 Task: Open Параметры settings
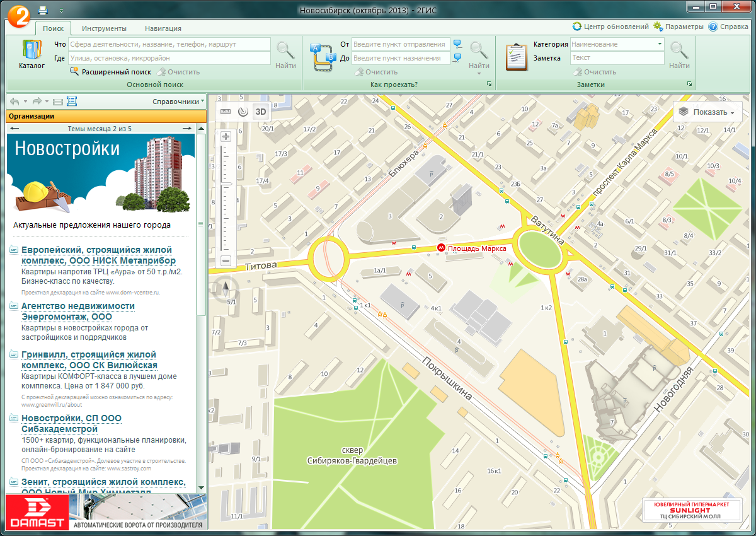point(679,27)
